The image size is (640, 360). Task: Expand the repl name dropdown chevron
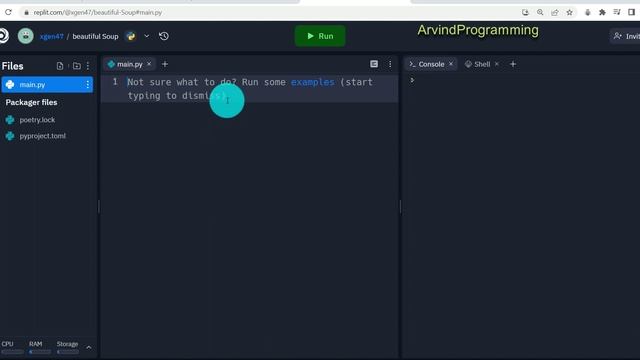(x=147, y=36)
